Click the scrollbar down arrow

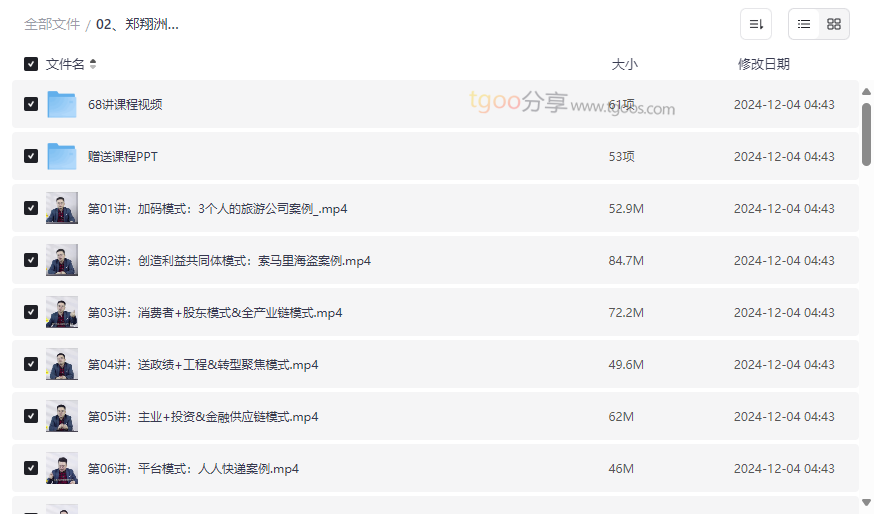click(866, 502)
